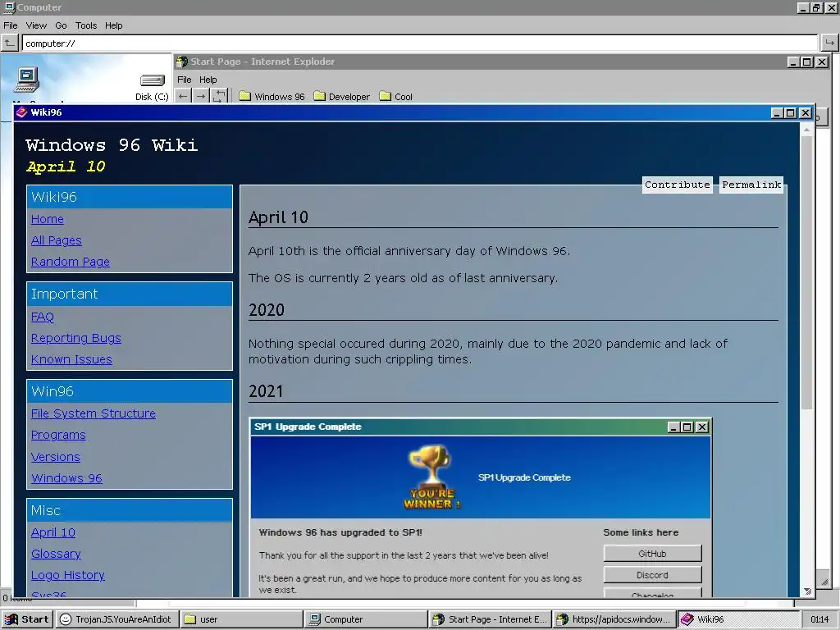The image size is (840, 630).
Task: Open the Start menu
Action: [x=27, y=619]
